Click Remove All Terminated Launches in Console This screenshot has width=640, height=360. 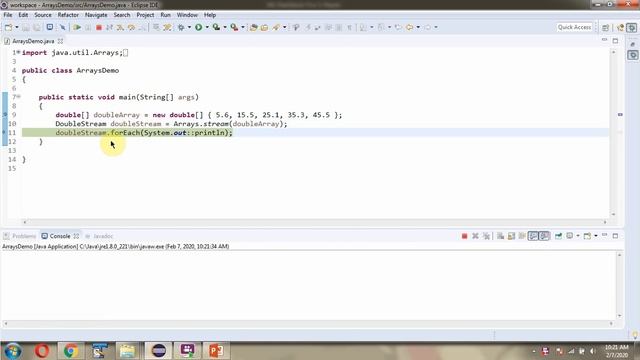(486, 236)
